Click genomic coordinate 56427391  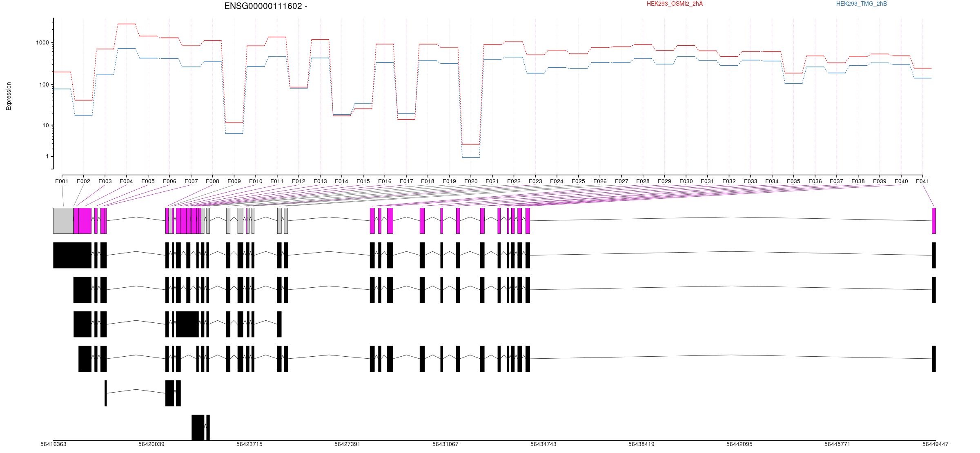tap(347, 444)
